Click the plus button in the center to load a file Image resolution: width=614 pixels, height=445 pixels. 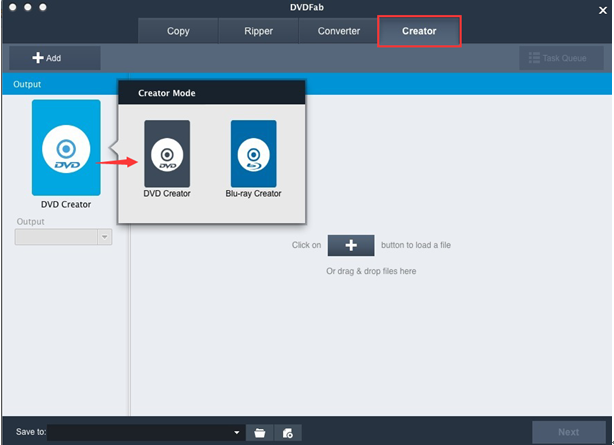pos(351,245)
